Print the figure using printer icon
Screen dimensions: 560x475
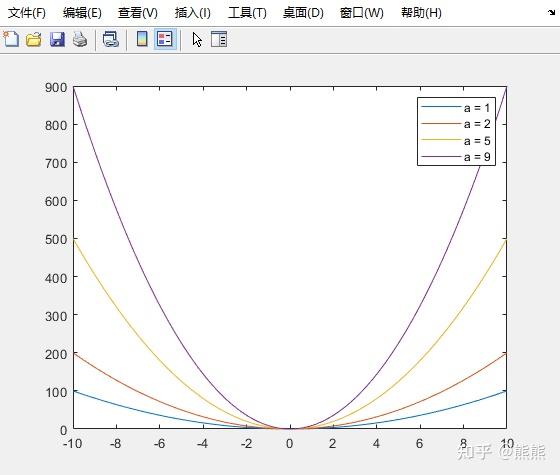(80, 39)
